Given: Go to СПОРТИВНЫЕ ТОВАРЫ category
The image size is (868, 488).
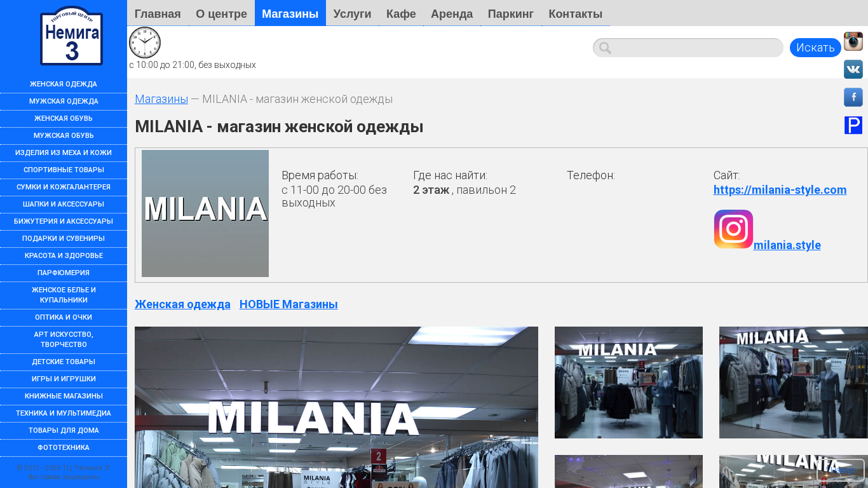Looking at the screenshot, I should [x=64, y=170].
